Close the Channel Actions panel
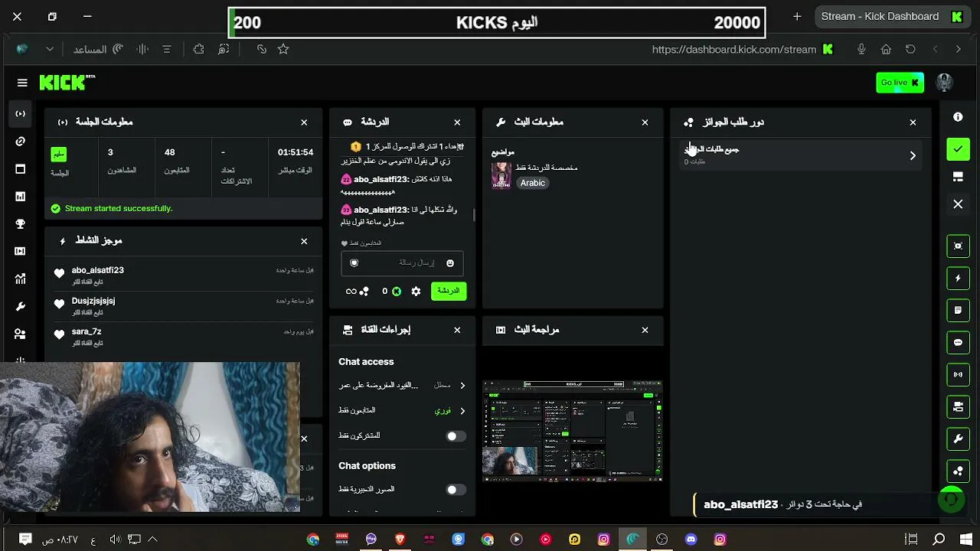 tap(457, 330)
